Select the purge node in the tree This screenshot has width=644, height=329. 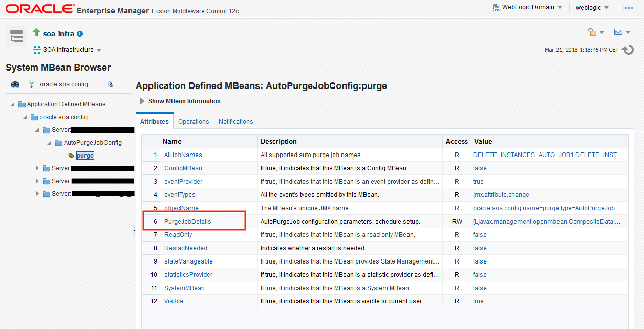pos(84,155)
